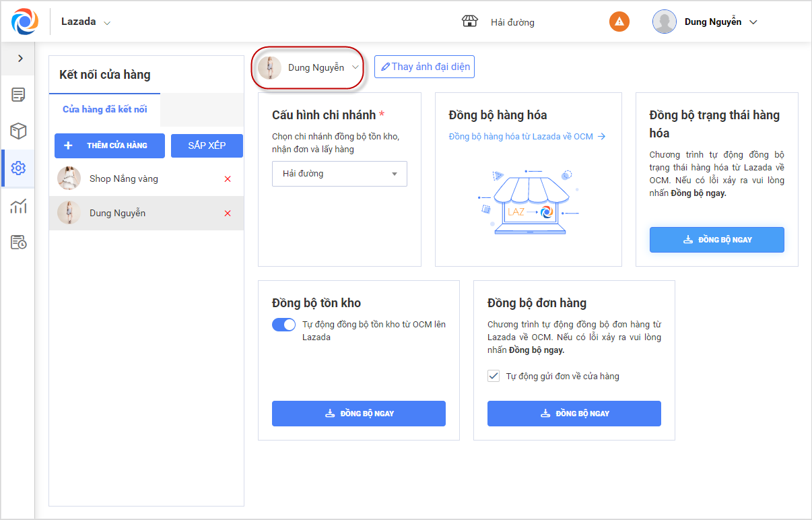The height and width of the screenshot is (520, 812).
Task: Click the THÊM CỬA HÀNG button
Action: pos(110,145)
